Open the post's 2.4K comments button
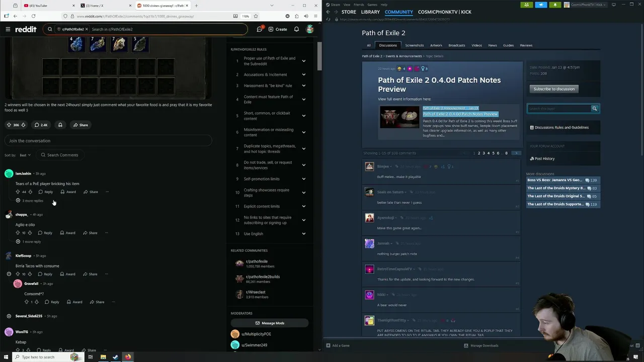 (41, 125)
